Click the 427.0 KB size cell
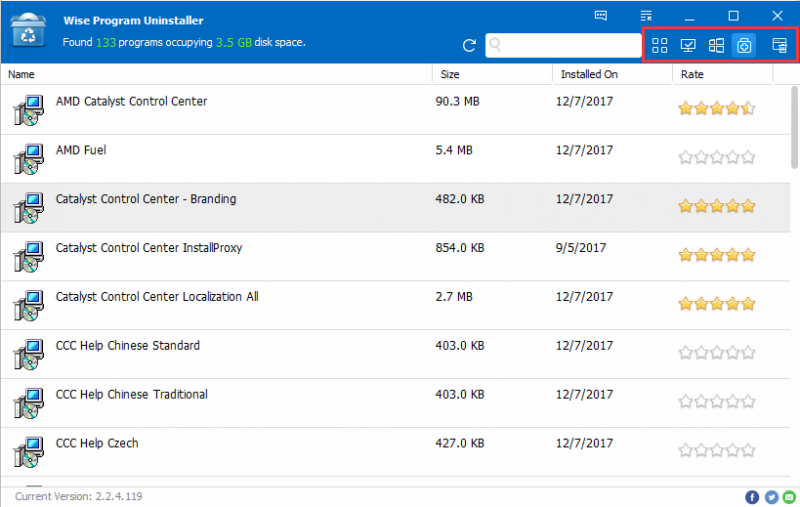 click(x=459, y=443)
